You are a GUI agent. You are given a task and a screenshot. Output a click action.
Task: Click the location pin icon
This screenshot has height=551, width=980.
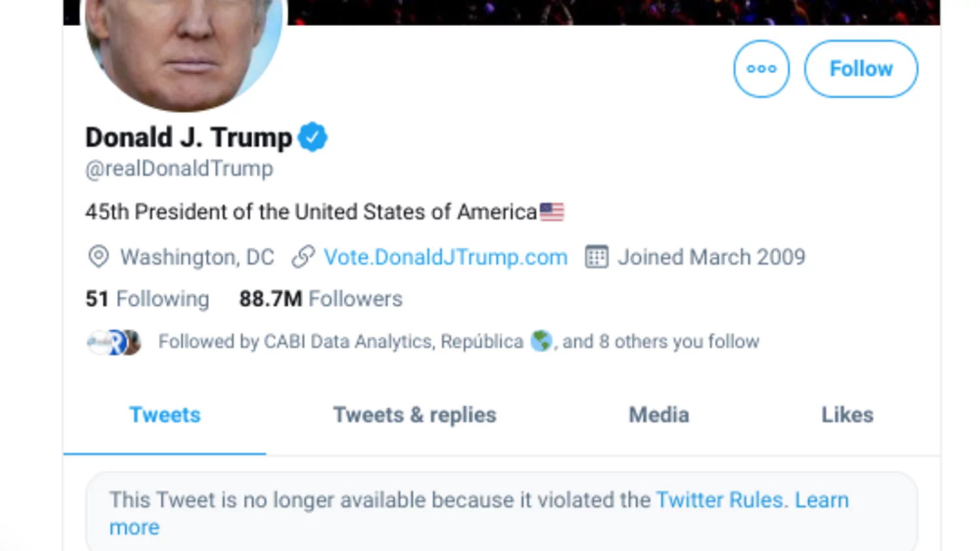[x=99, y=256]
